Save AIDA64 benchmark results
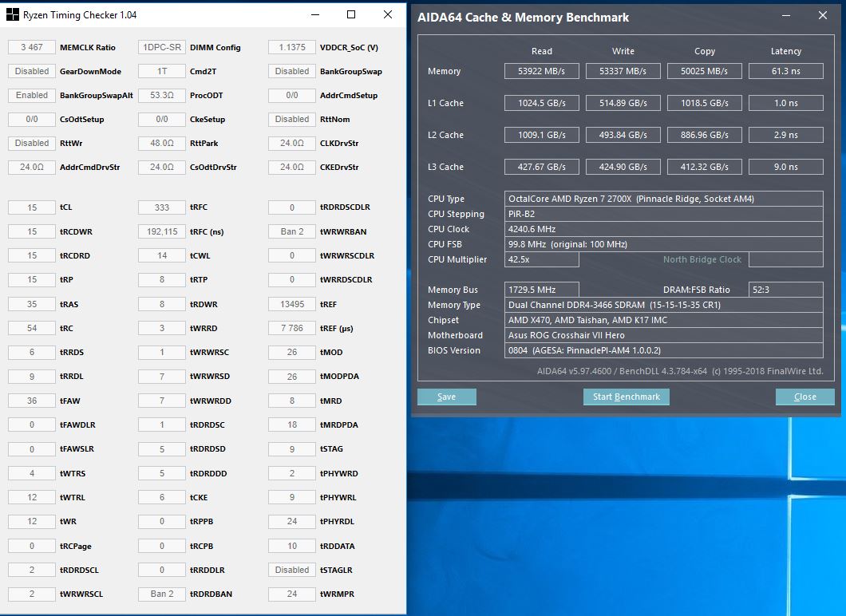Viewport: 846px width, 616px height. click(447, 397)
